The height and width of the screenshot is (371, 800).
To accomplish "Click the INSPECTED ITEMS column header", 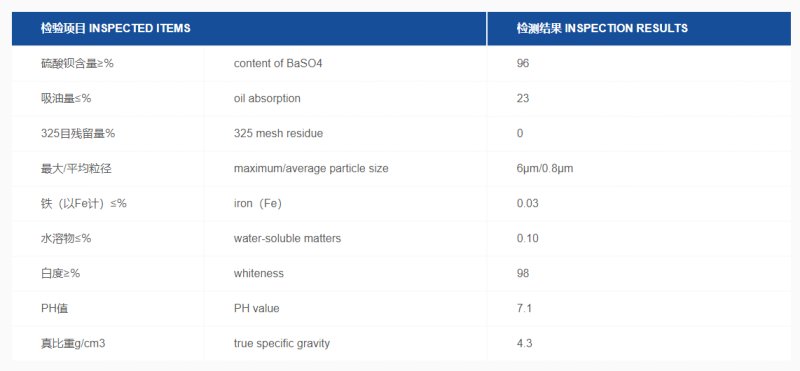I will tap(116, 28).
